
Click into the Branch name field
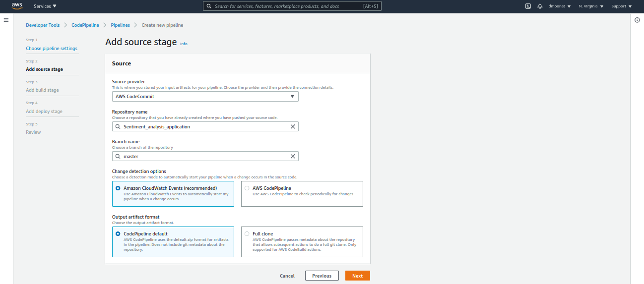coord(205,156)
